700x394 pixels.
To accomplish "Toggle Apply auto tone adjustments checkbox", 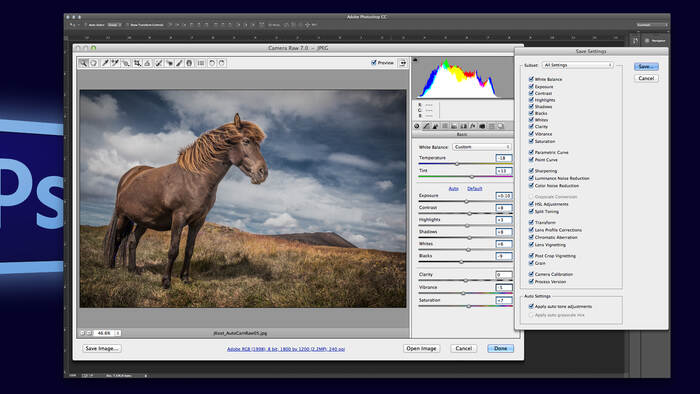I will 531,306.
